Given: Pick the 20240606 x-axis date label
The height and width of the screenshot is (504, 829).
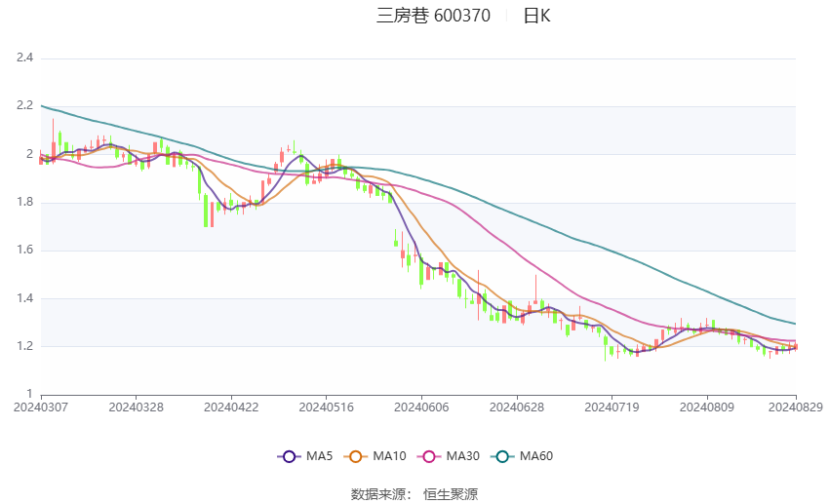Looking at the screenshot, I should point(420,406).
